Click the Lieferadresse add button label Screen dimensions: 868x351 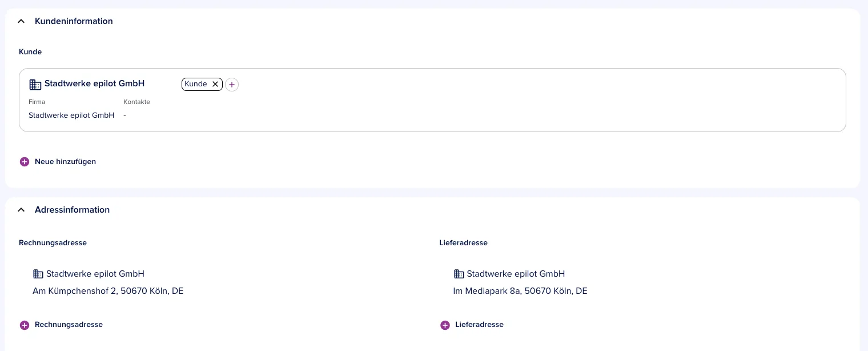tap(479, 325)
